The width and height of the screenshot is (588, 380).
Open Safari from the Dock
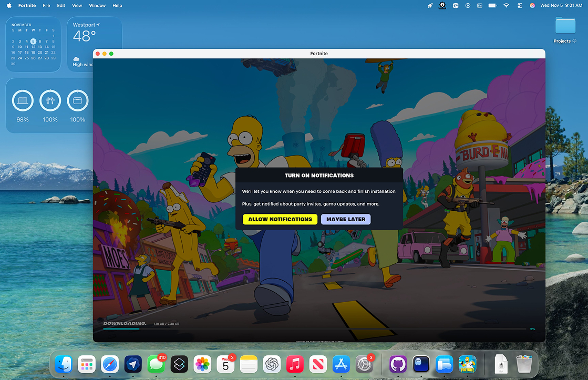pyautogui.click(x=110, y=364)
